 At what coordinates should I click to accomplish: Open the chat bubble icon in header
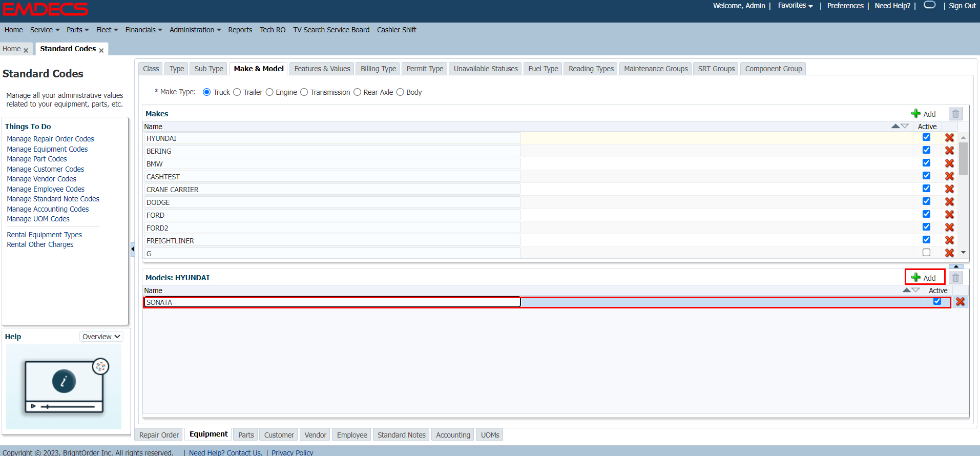point(930,5)
